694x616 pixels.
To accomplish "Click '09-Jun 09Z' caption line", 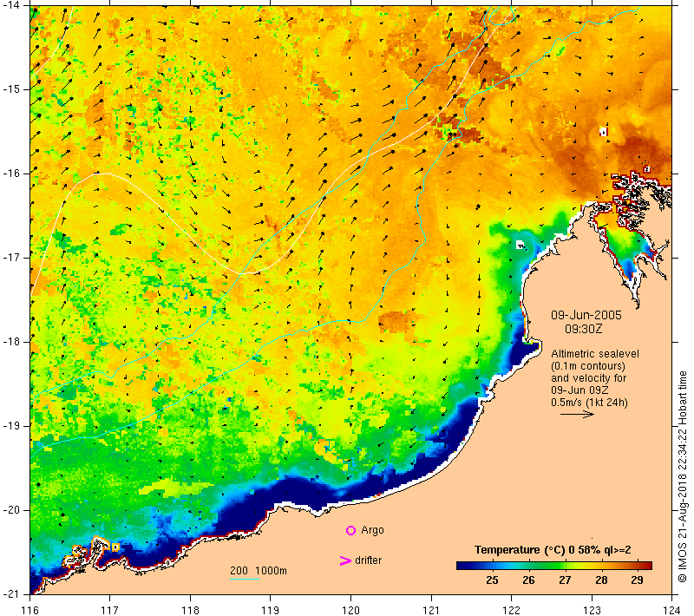I will [x=579, y=390].
